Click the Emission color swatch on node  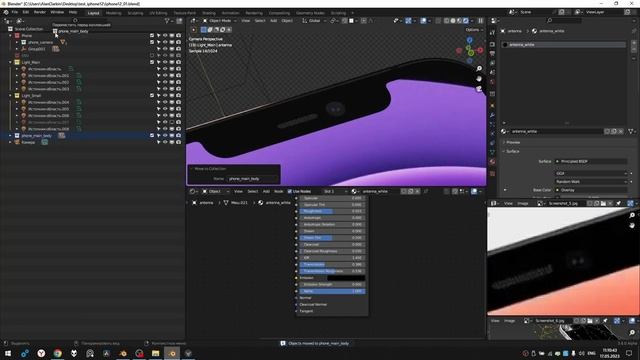click(346, 278)
